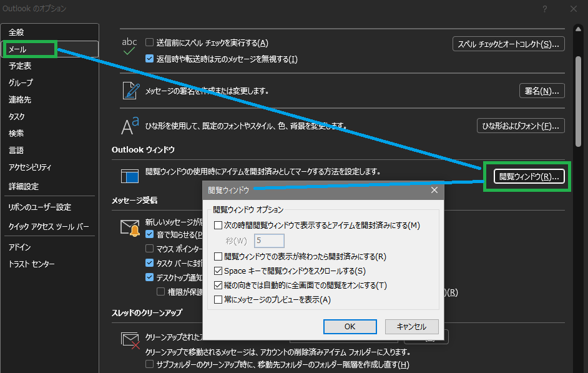Click the signature pen-and-paper icon
Image resolution: width=588 pixels, height=373 pixels.
(x=131, y=91)
